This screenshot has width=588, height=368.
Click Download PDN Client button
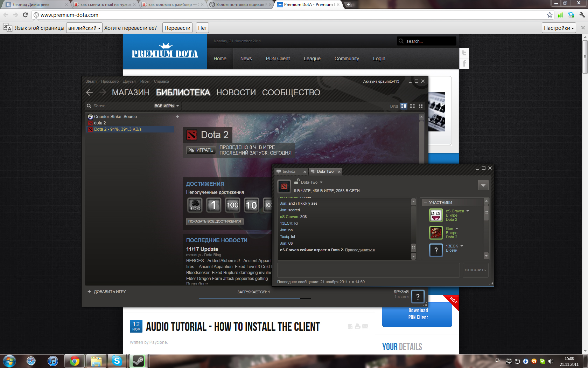click(417, 314)
